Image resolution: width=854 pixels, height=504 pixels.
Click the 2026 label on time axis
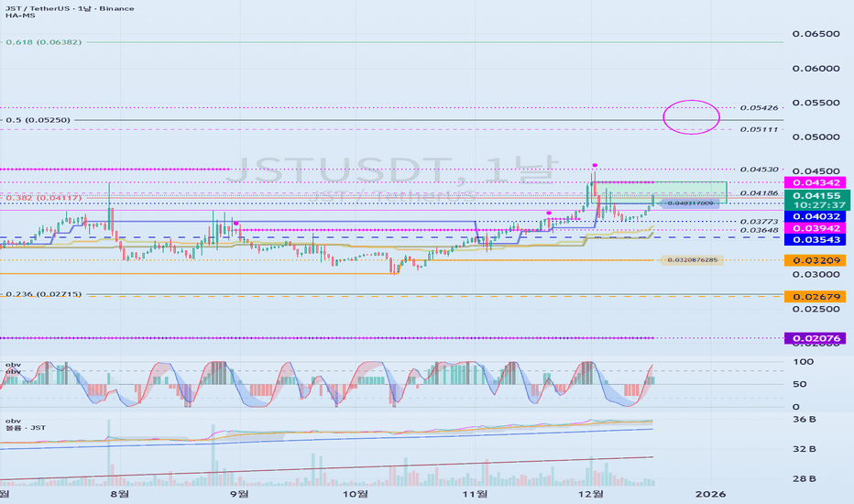[x=711, y=494]
